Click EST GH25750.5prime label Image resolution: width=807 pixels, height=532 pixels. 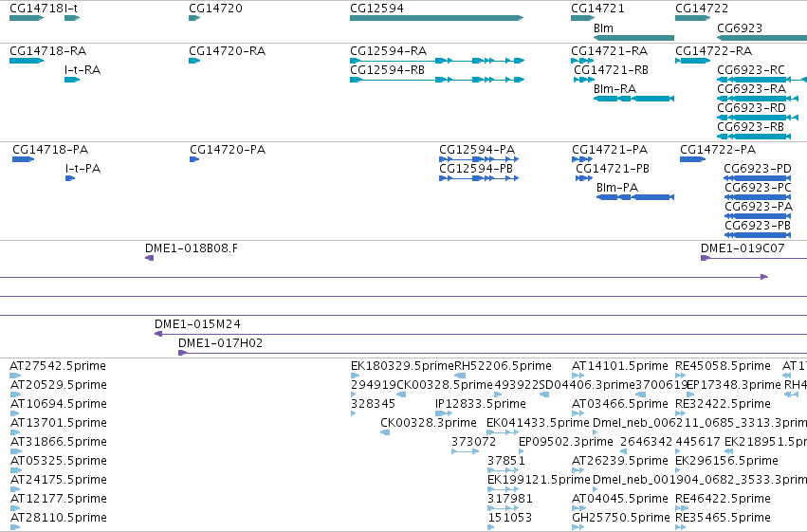621,518
